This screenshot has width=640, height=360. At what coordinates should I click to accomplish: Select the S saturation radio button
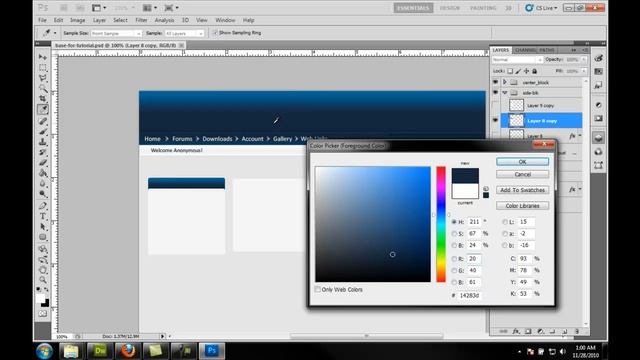tap(454, 233)
